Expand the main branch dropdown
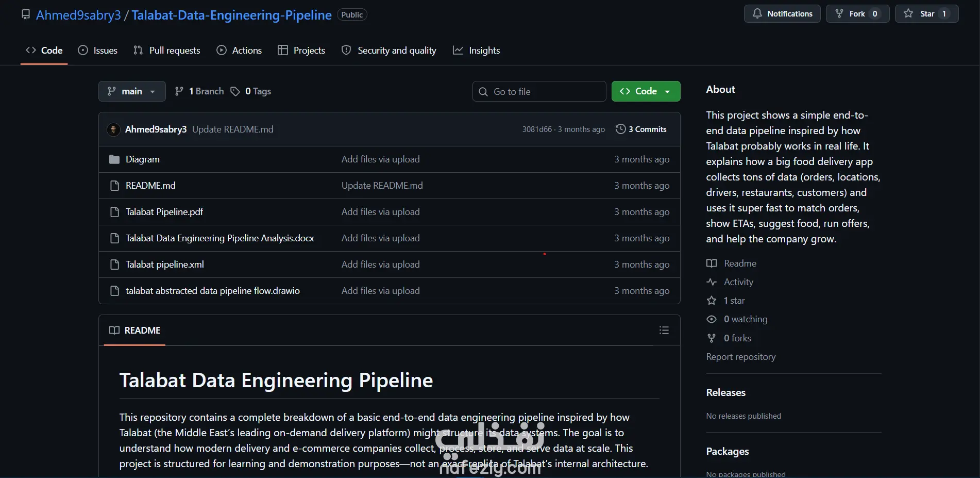Image resolution: width=980 pixels, height=478 pixels. (x=132, y=91)
